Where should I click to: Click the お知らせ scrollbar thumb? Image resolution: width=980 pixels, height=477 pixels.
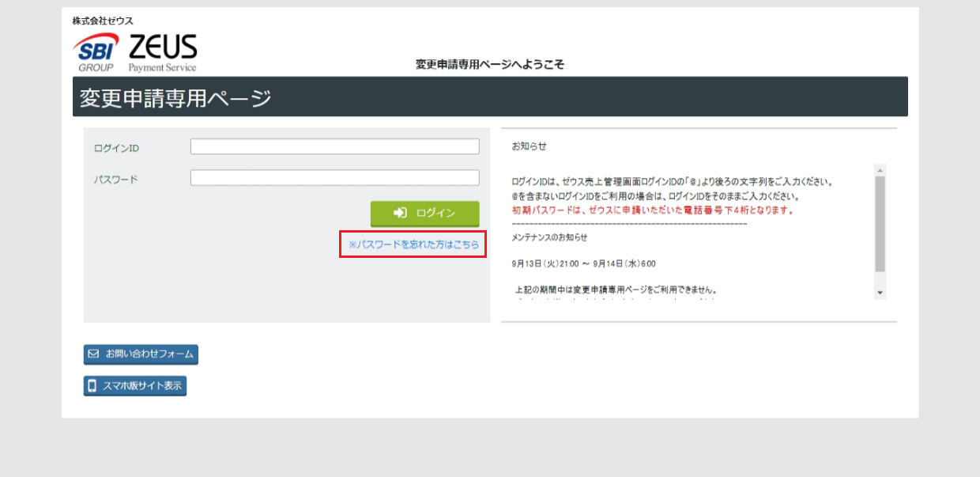click(x=880, y=224)
